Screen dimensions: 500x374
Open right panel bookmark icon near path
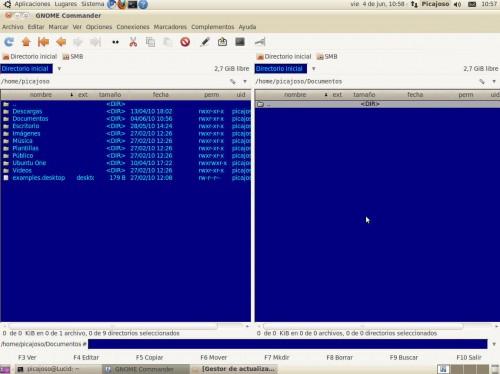point(482,81)
